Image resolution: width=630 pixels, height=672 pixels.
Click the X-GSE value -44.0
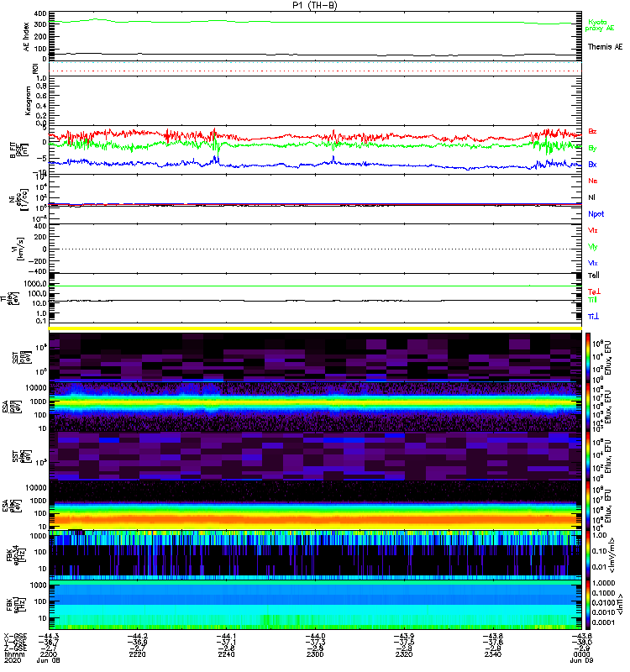315,636
